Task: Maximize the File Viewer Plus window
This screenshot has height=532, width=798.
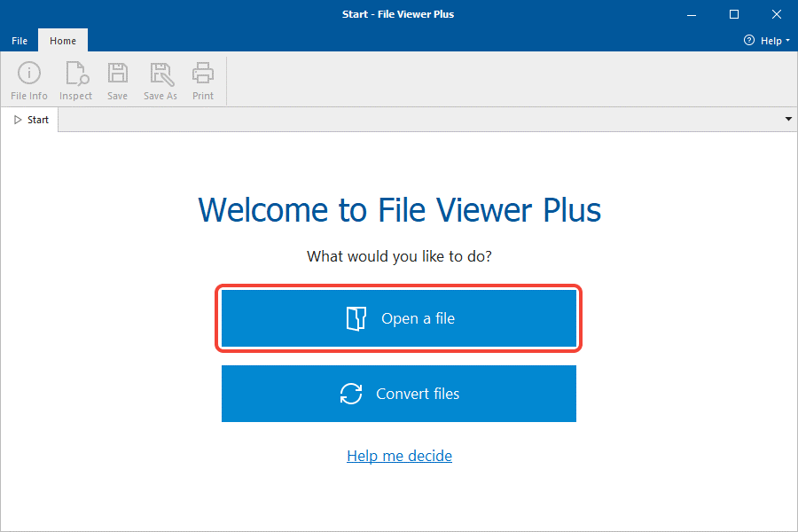Action: point(734,14)
